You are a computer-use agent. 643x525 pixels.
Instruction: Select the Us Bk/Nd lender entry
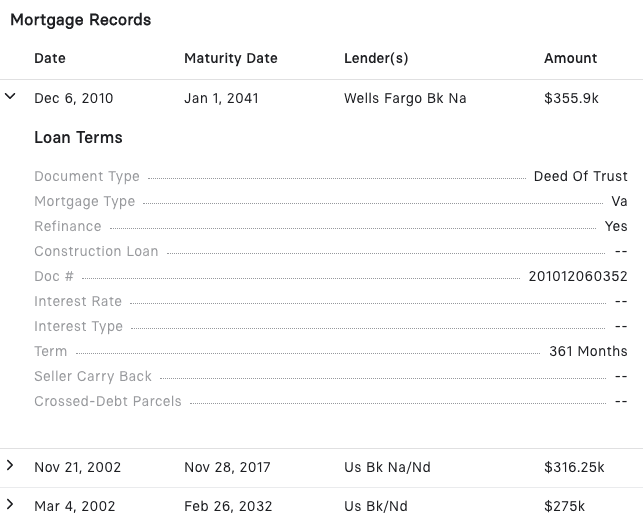376,506
